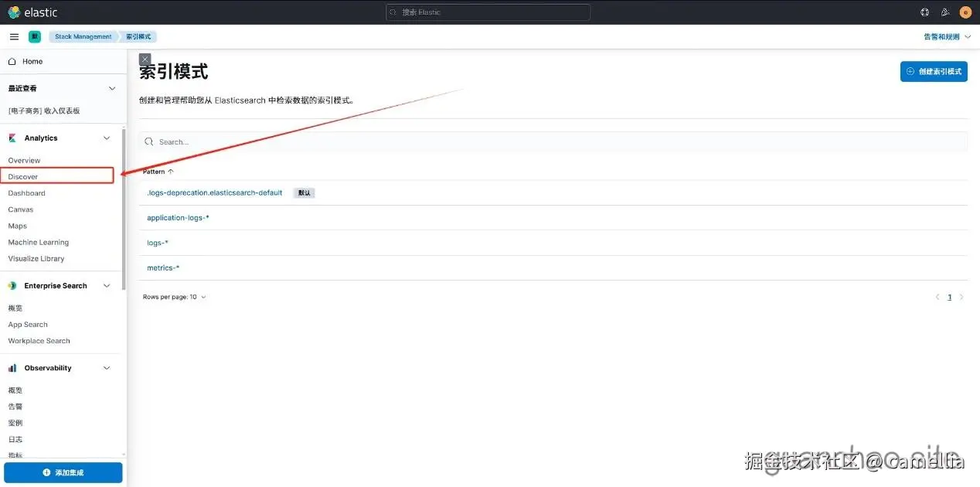Screen dimensions: 980x487
Task: Open Dashboard in Analytics menu
Action: (26, 193)
